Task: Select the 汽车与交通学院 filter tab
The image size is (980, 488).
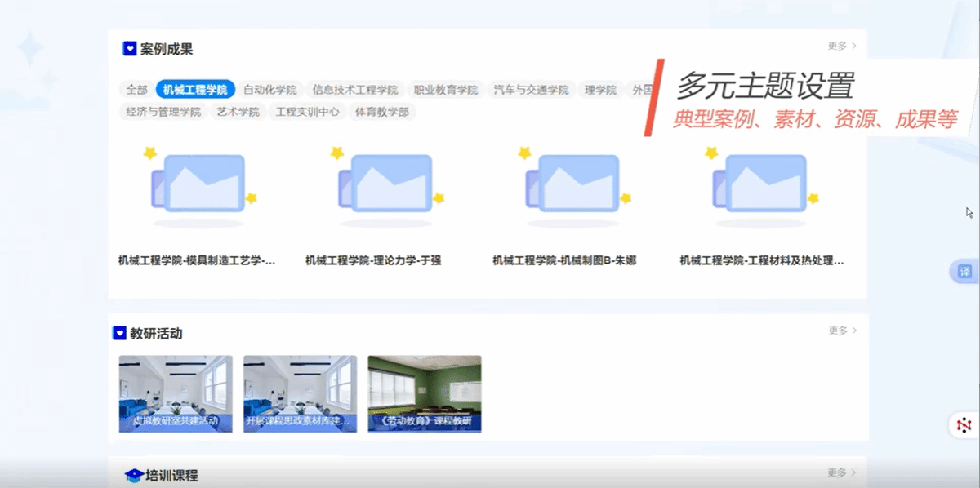Action: (532, 90)
